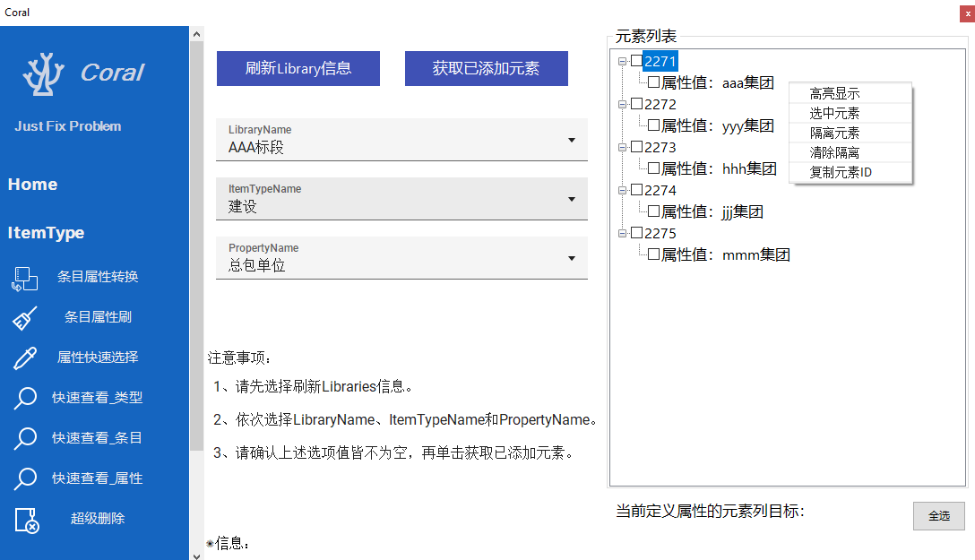Viewport: 975px width, 560px height.
Task: Open the LibraryName dropdown
Action: (572, 140)
